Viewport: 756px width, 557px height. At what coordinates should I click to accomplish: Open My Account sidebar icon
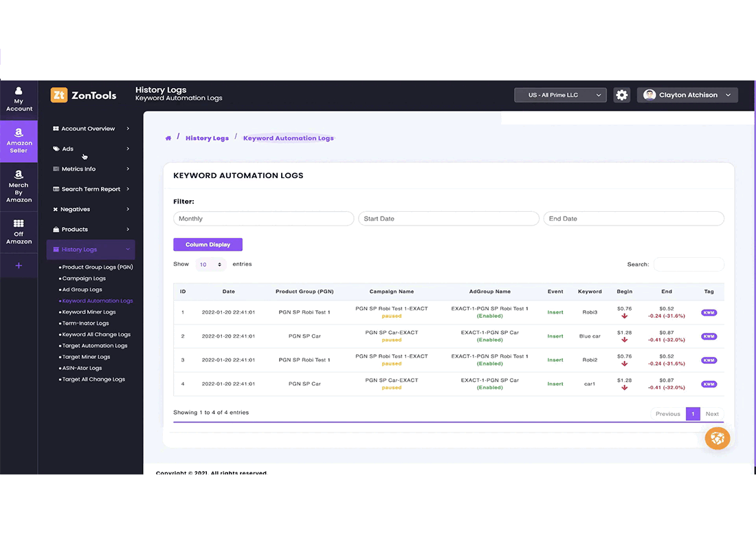pyautogui.click(x=19, y=99)
